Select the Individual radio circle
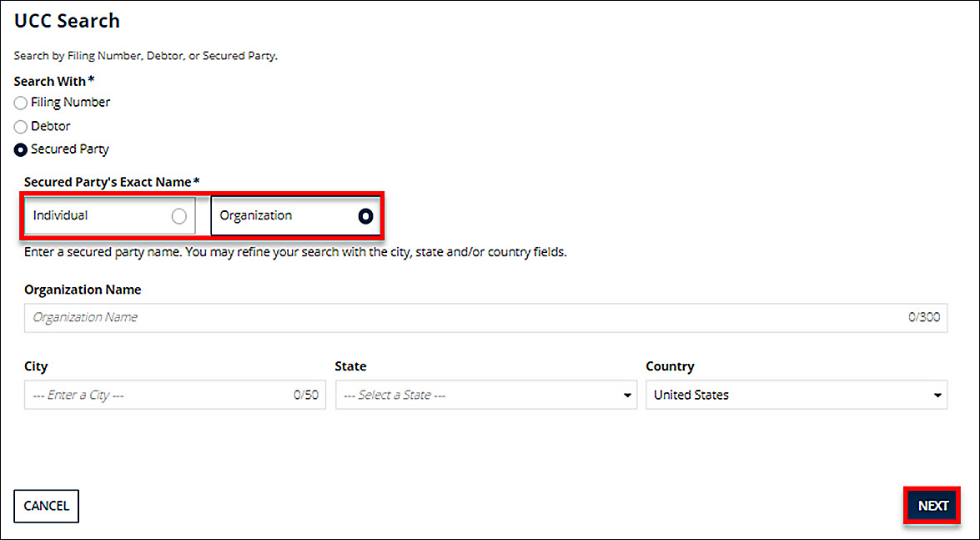 coord(178,216)
